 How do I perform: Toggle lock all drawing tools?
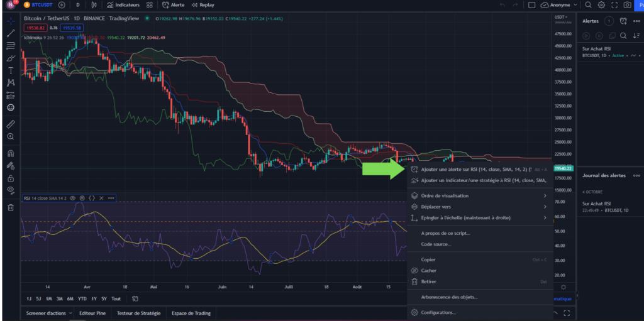[11, 178]
